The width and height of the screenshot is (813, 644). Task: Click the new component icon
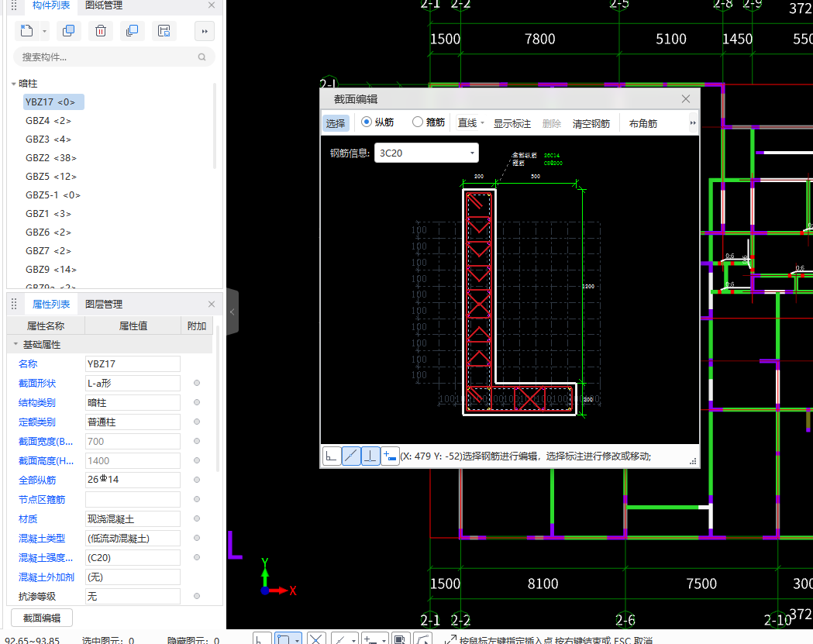point(26,31)
